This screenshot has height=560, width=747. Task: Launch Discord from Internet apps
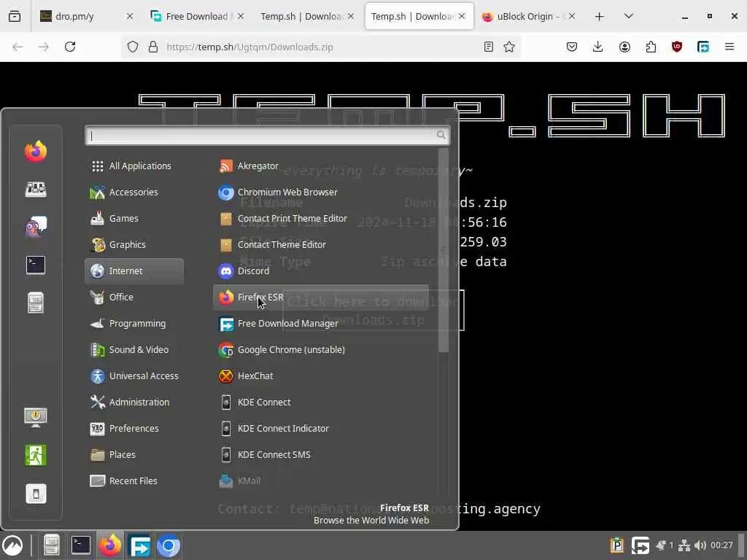tap(321, 271)
